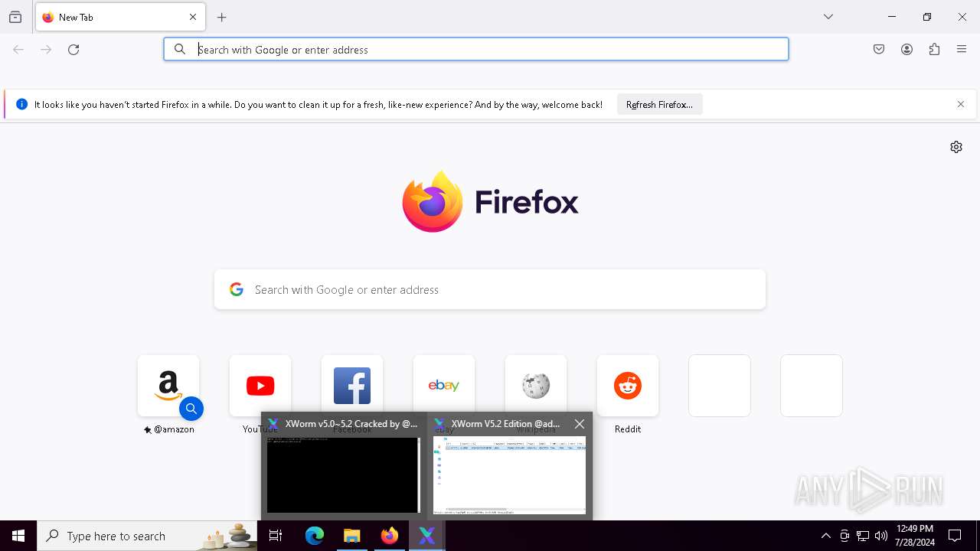This screenshot has height=551, width=980.
Task: Click the Refresh Firefox button
Action: pos(659,105)
